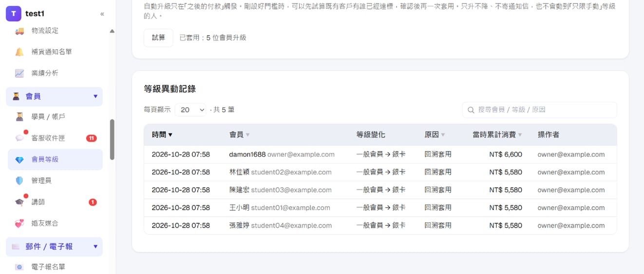Sort by 當時累計消費 column
Viewport: 644px width, 274px height.
coord(497,135)
